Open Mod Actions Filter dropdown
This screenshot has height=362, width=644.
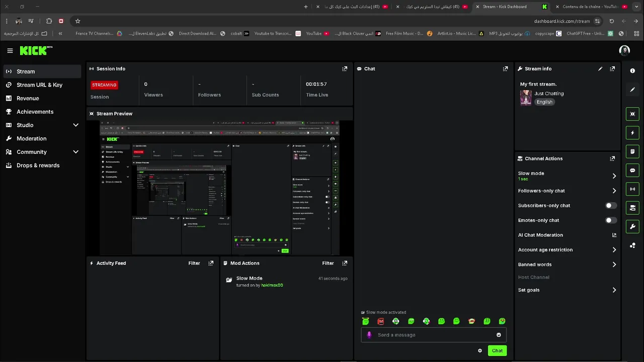[328, 263]
